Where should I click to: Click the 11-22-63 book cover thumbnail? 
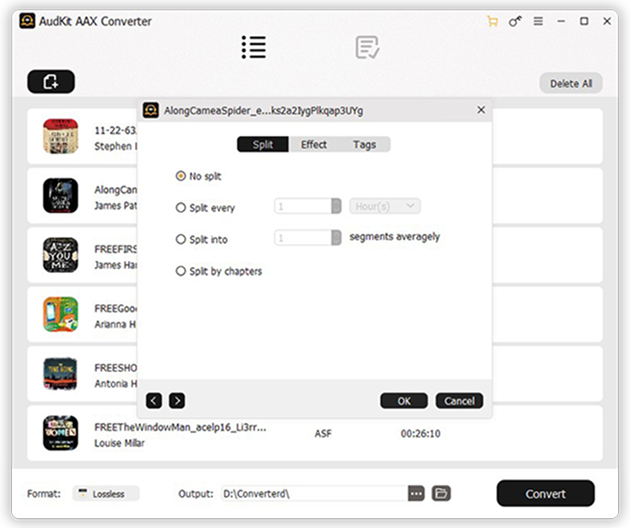click(x=61, y=136)
